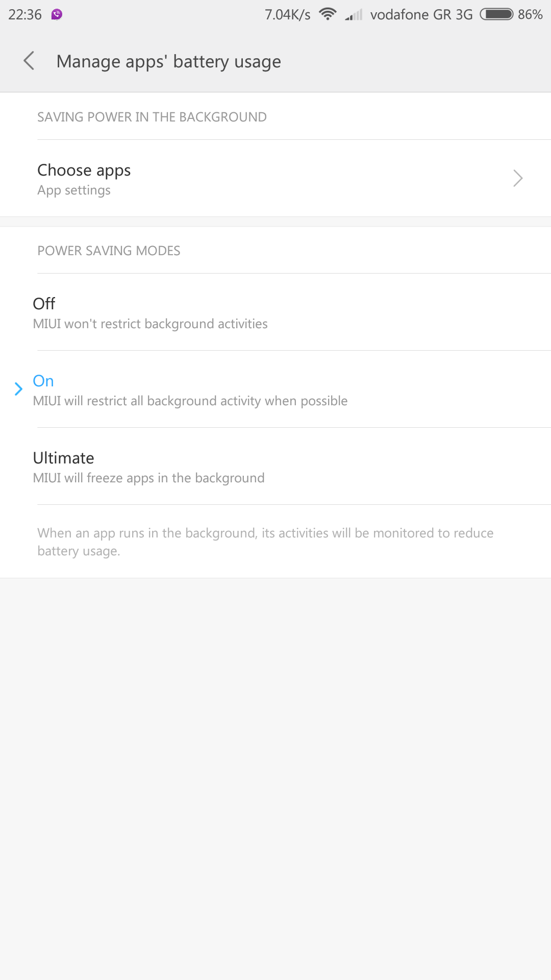Screen dimensions: 551x980
Task: Select the On power saving mode
Action: pos(43,381)
